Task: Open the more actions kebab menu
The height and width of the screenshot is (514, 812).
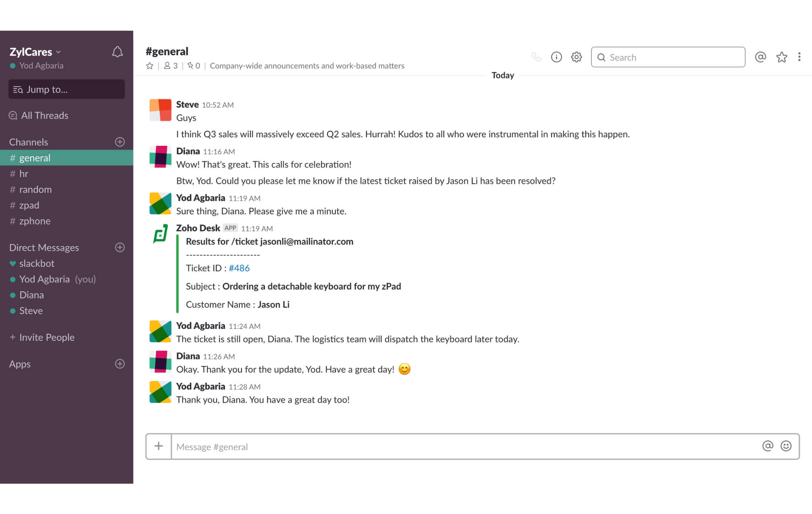Action: [x=799, y=56]
